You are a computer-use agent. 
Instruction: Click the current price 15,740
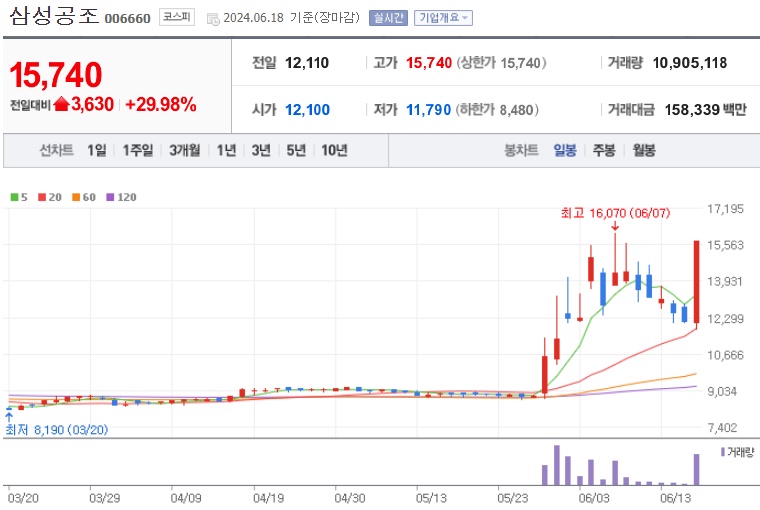click(56, 75)
